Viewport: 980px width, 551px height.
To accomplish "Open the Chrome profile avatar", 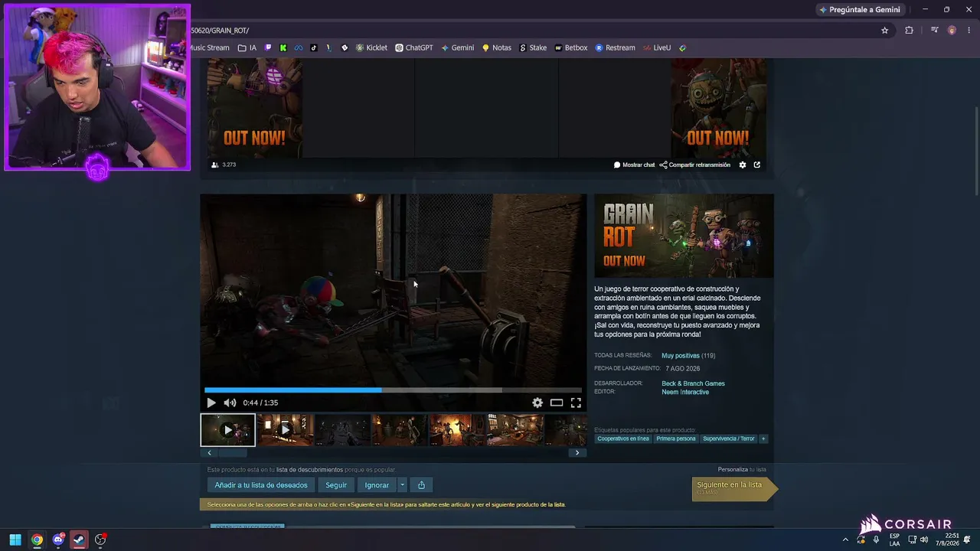I will click(x=952, y=31).
